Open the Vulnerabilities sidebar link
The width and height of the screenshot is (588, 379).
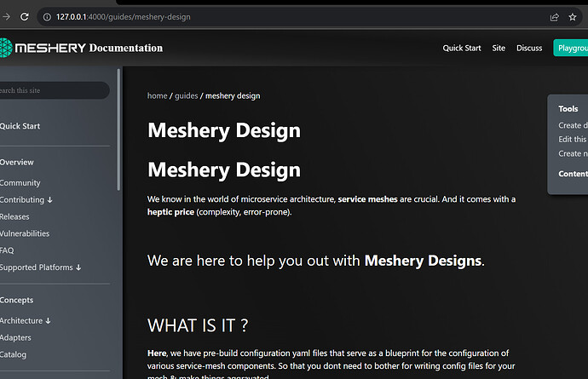(x=25, y=233)
